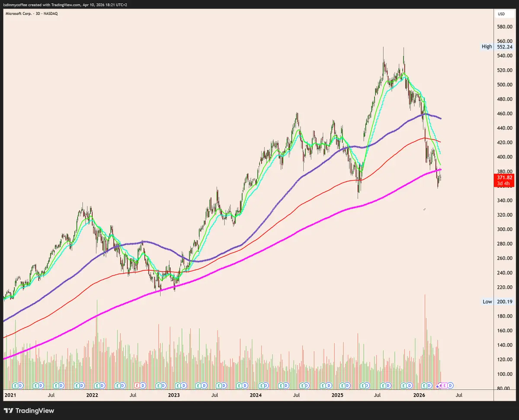
Task: Click the 240.00 price axis label
Action: [505, 273]
